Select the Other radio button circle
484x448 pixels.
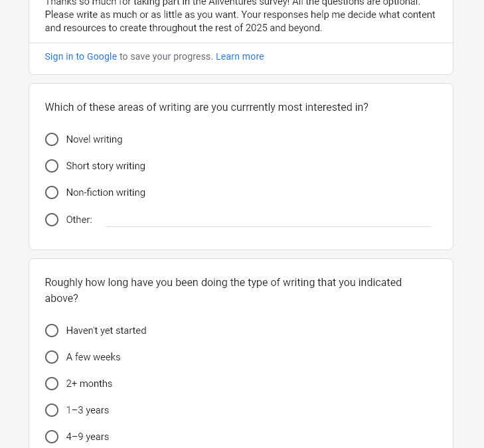(x=52, y=220)
